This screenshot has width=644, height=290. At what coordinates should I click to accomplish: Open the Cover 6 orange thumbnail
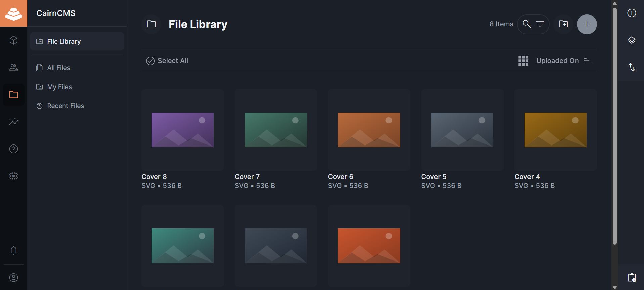point(369,130)
